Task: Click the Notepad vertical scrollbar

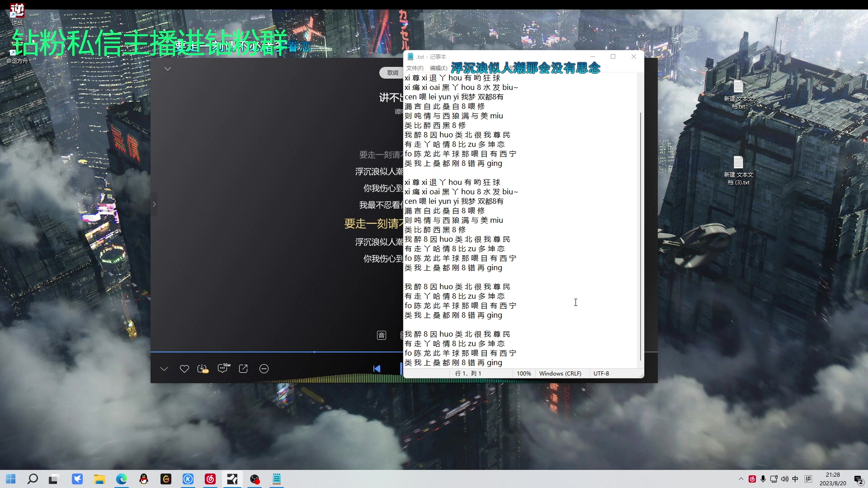Action: (641, 226)
